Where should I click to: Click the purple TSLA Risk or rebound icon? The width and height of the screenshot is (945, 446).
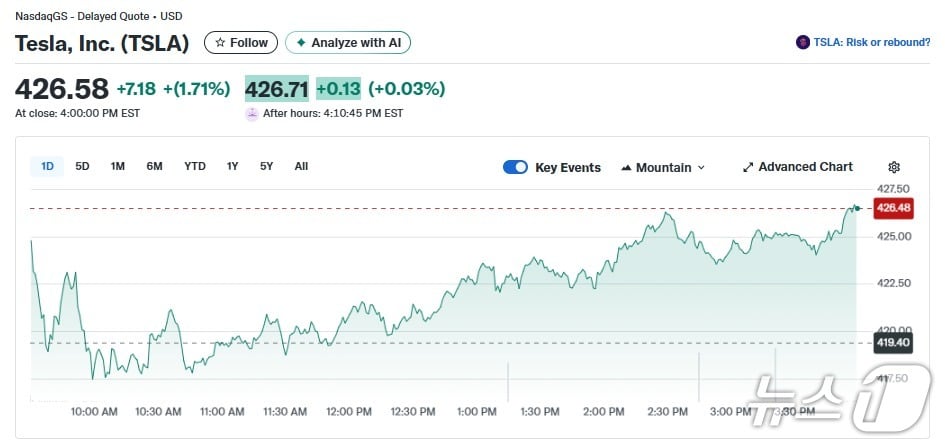point(802,42)
